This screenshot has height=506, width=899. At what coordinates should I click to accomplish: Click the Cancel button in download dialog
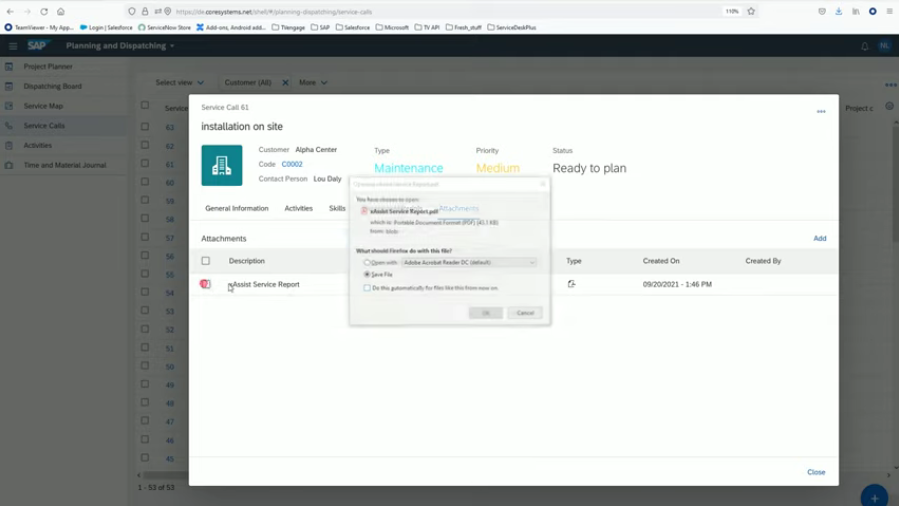(x=525, y=313)
